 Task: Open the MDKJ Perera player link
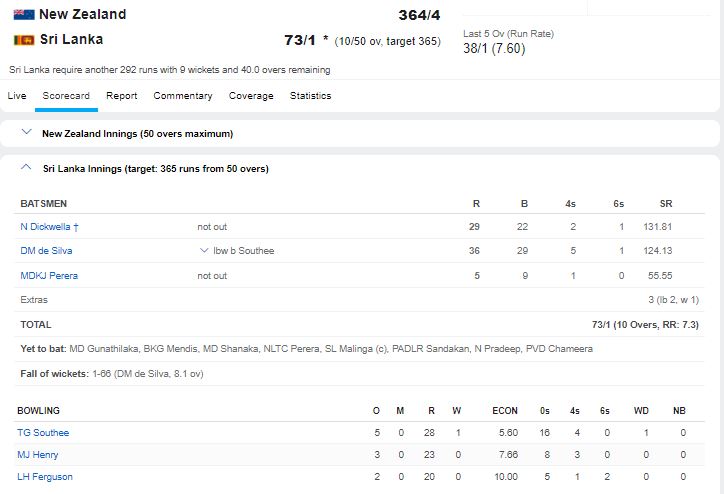pyautogui.click(x=49, y=276)
